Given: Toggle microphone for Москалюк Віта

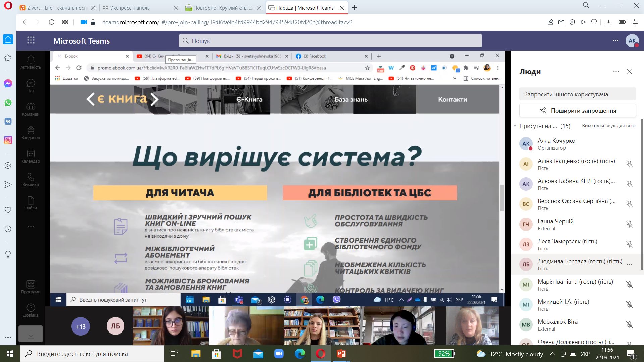Looking at the screenshot, I should pos(630,325).
